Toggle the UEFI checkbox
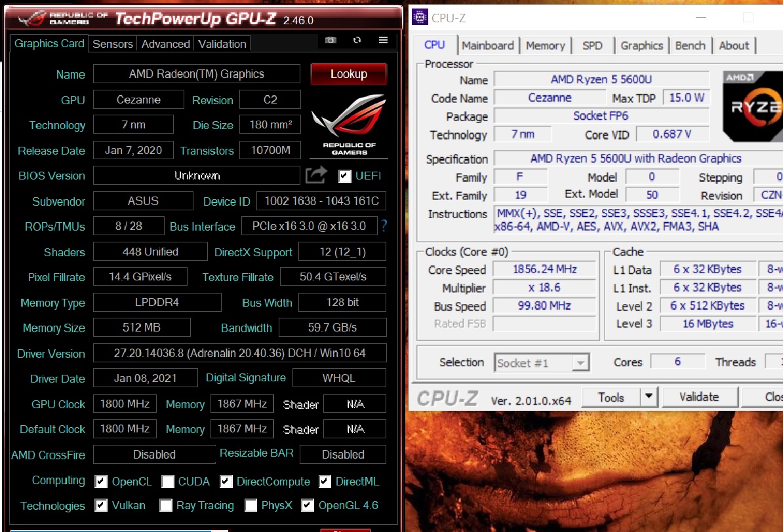The height and width of the screenshot is (532, 783). tap(344, 176)
